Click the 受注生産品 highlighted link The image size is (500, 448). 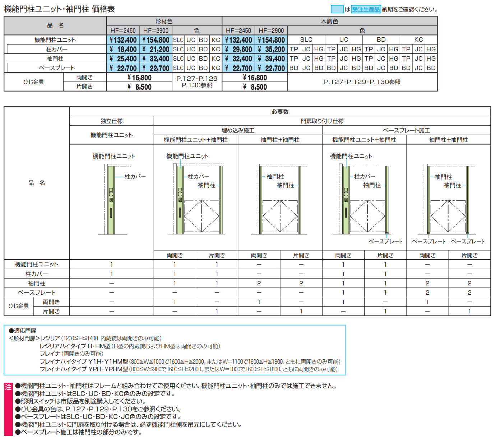(366, 10)
